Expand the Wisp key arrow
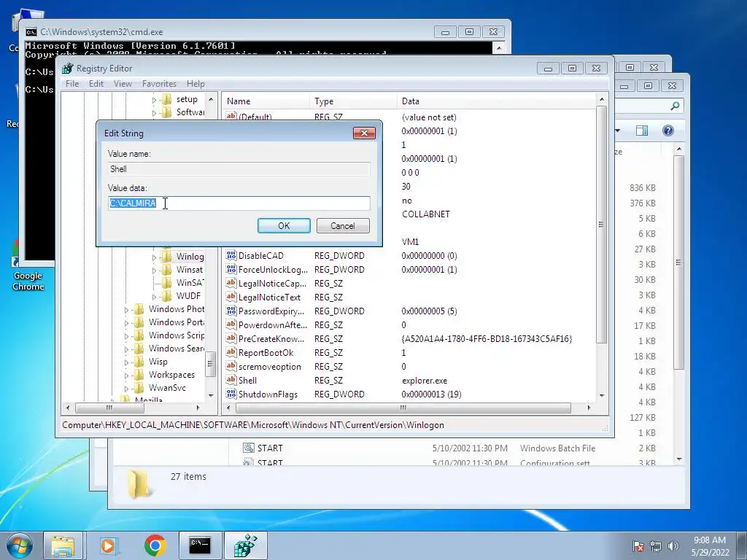 click(x=126, y=362)
